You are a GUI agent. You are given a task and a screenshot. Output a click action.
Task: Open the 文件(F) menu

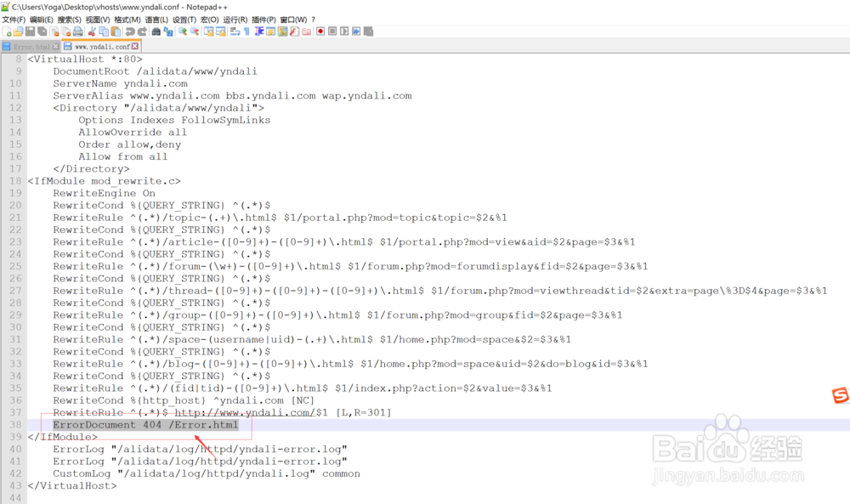coord(14,20)
